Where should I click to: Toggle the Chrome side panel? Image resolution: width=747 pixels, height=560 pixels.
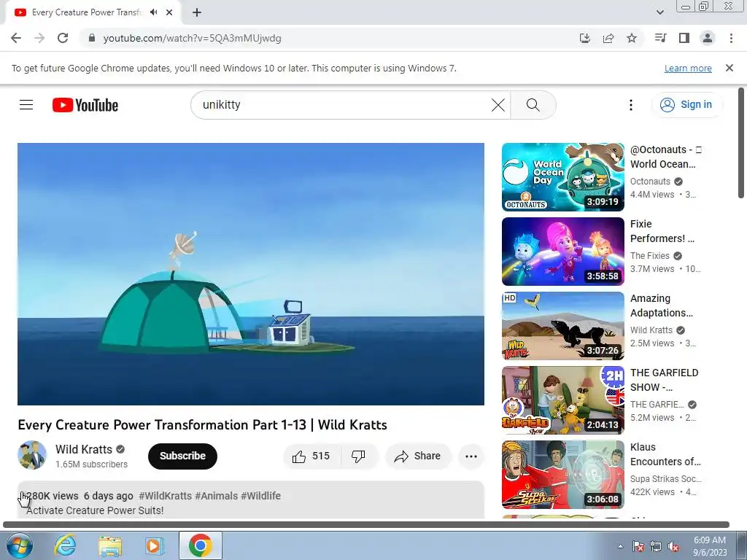coord(684,38)
